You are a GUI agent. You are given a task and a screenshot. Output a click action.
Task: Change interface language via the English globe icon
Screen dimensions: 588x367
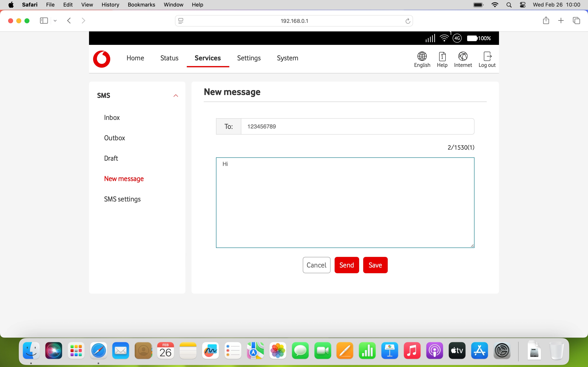422,56
